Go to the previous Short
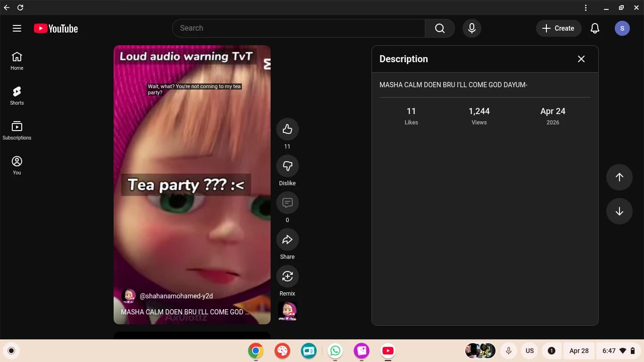This screenshot has height=362, width=644. coord(619,177)
